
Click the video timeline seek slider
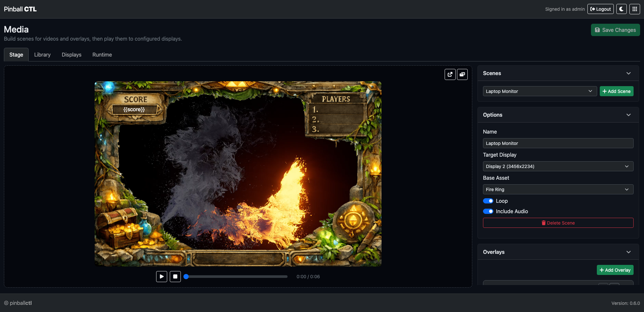[x=236, y=277]
